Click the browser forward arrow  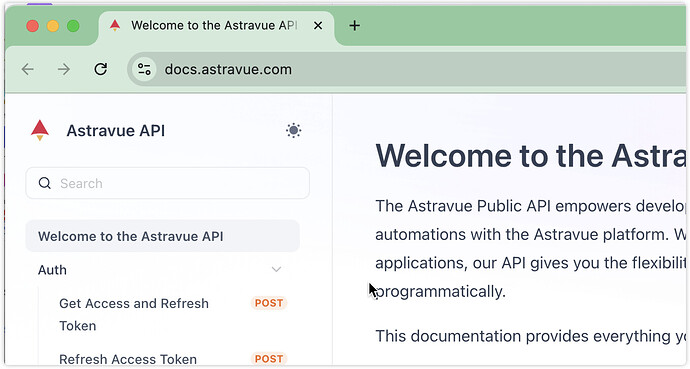pyautogui.click(x=64, y=69)
